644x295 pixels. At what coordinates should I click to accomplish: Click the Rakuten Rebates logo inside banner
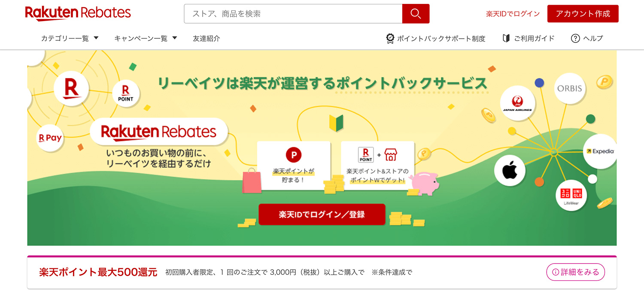(x=159, y=132)
